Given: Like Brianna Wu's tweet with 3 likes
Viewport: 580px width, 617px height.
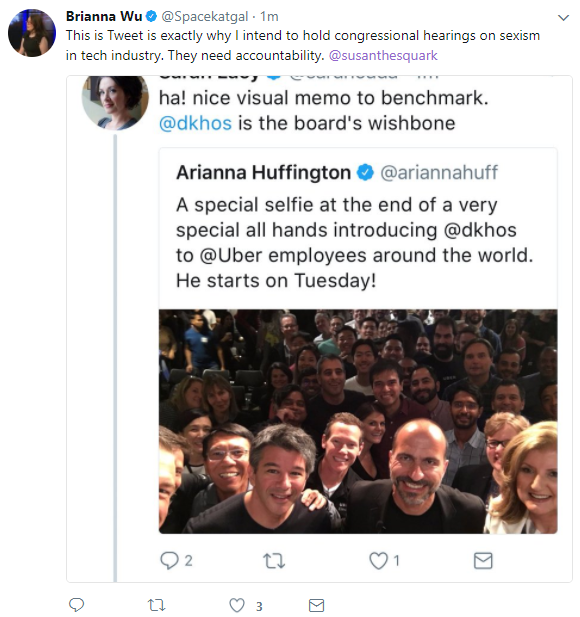Looking at the screenshot, I should point(237,605).
